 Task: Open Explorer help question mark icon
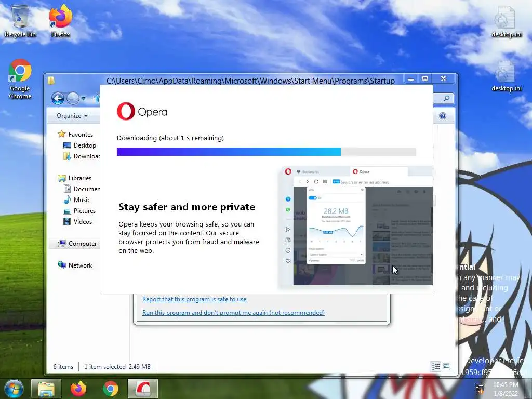tap(443, 116)
